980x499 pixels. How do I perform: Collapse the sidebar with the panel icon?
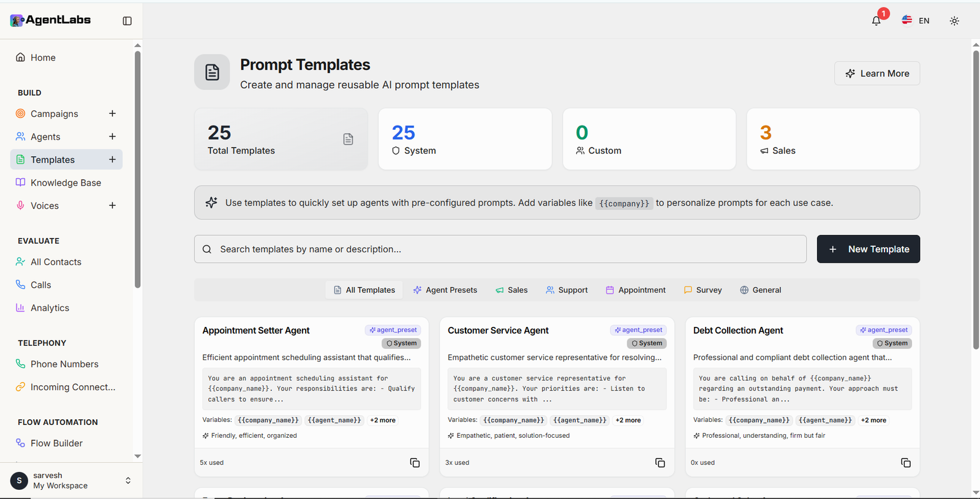pyautogui.click(x=127, y=21)
